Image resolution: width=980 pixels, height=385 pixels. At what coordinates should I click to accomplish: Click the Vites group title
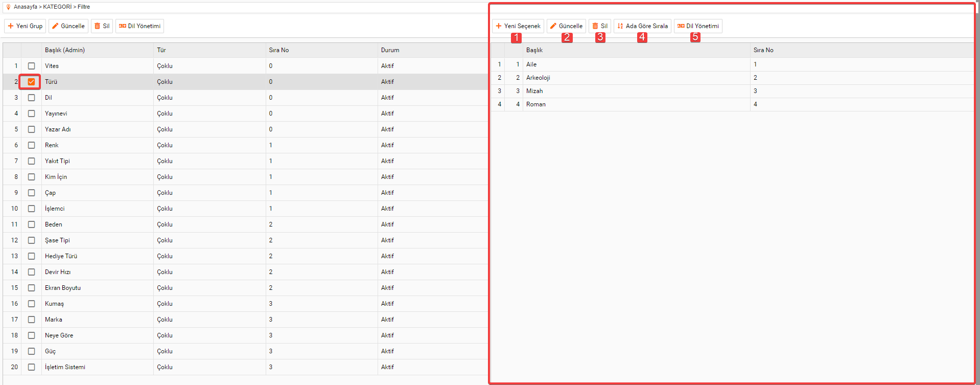52,66
